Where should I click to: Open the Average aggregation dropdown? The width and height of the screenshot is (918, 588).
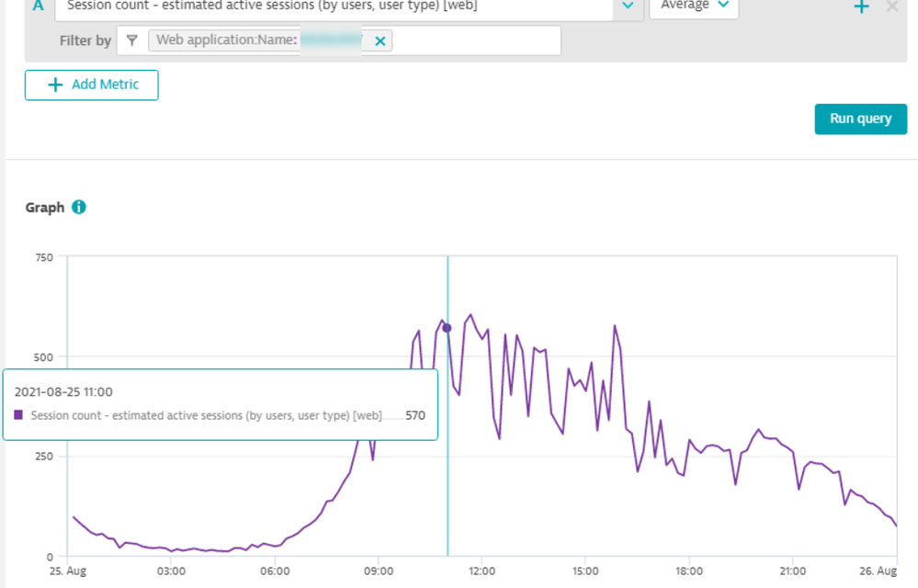click(x=694, y=6)
